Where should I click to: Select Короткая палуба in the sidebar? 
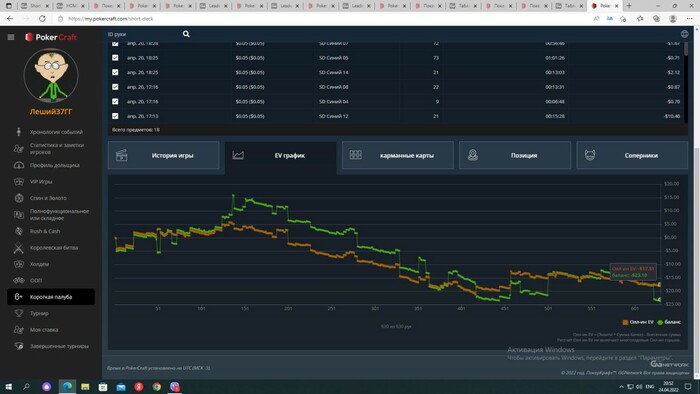pos(51,297)
